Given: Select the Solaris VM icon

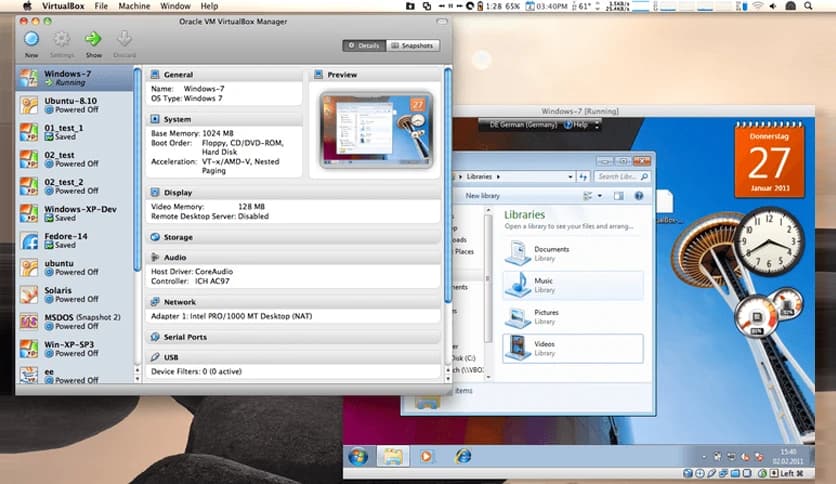Looking at the screenshot, I should (x=29, y=294).
